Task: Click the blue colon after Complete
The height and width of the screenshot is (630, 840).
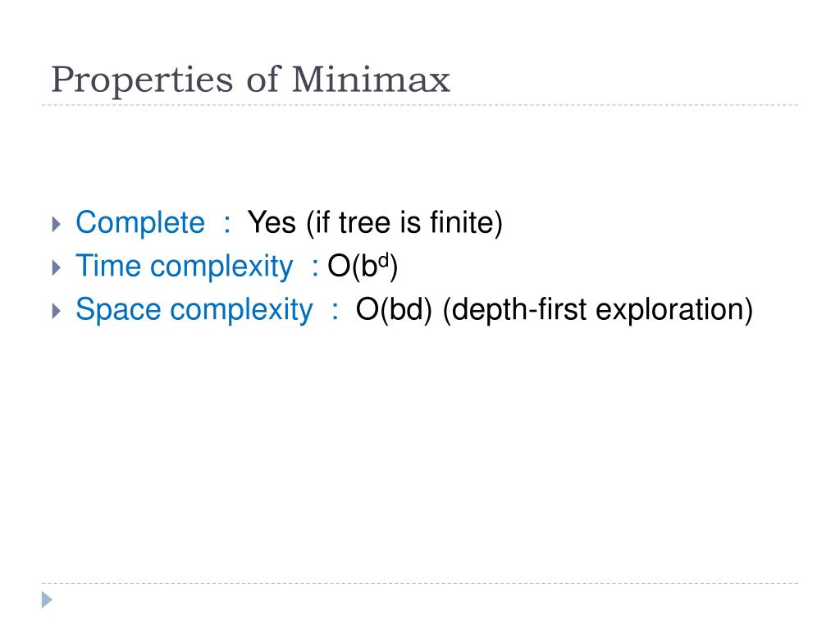Action: tap(227, 225)
